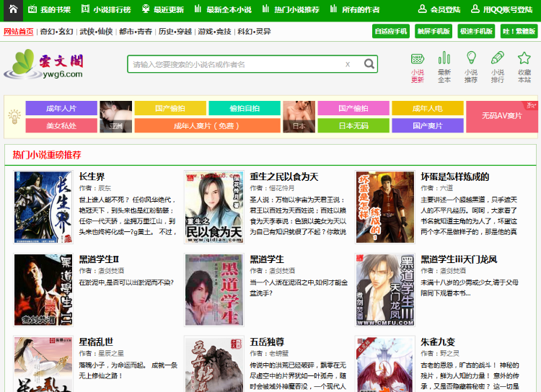Click 用QQ账号登陆 login link
This screenshot has width=541, height=392.
click(x=501, y=9)
